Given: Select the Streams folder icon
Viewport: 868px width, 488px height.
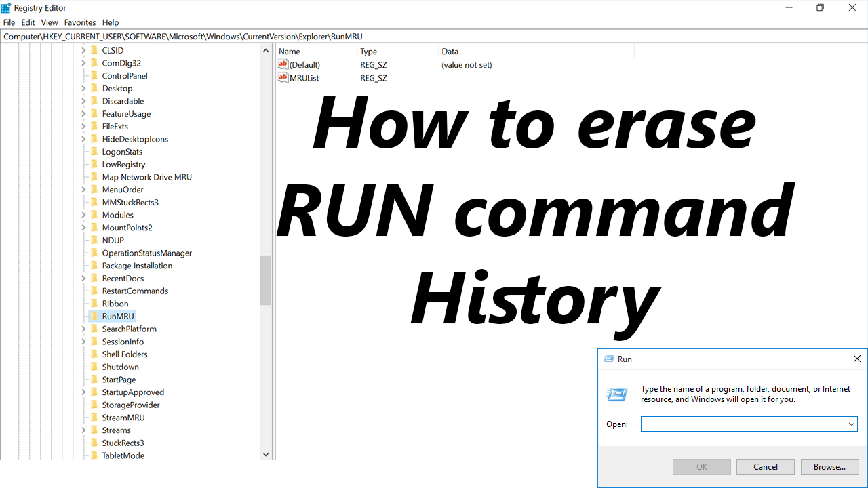Looking at the screenshot, I should coord(95,430).
